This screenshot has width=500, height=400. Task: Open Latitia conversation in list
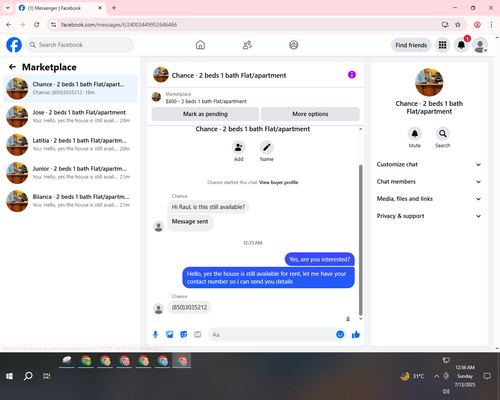pyautogui.click(x=70, y=145)
